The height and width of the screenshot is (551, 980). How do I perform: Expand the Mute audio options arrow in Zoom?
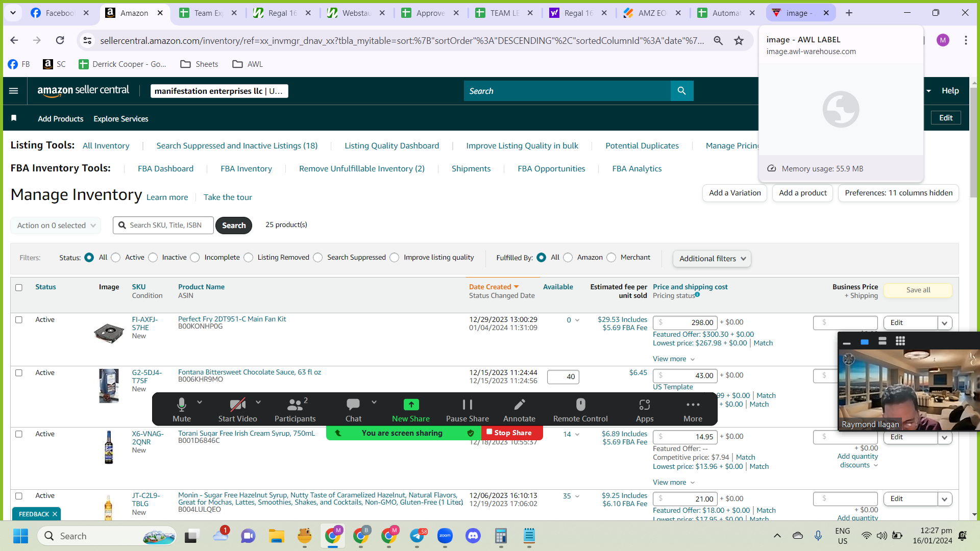pyautogui.click(x=200, y=403)
